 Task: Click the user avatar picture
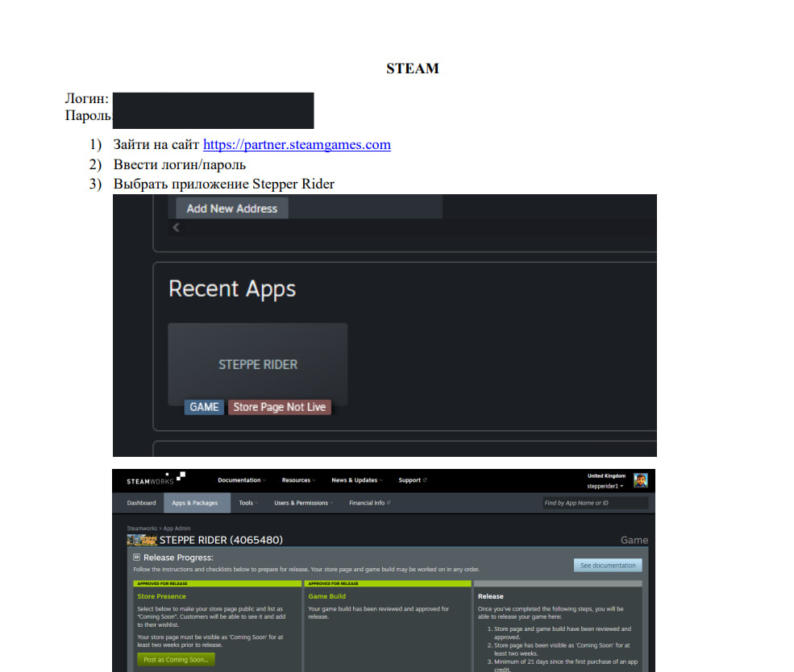(640, 480)
